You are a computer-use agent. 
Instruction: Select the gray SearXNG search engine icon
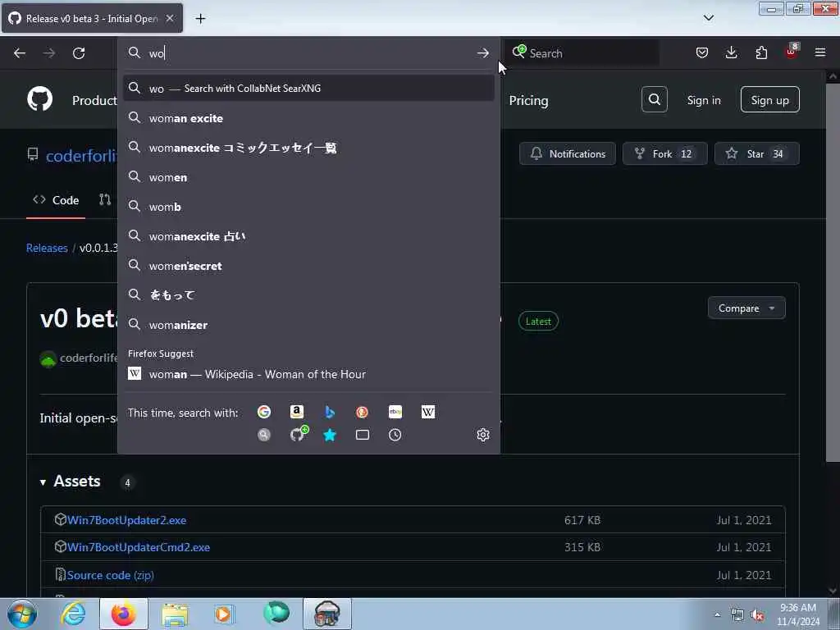coord(263,435)
